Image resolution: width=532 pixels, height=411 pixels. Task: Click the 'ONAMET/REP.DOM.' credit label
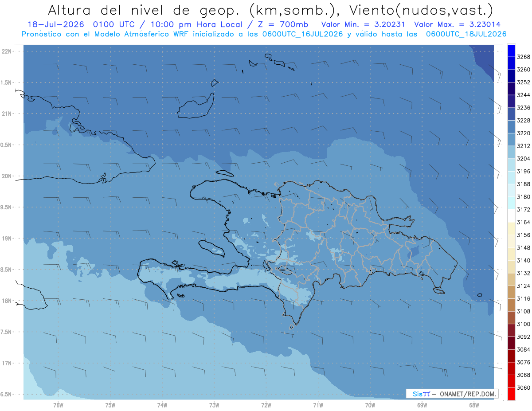click(467, 394)
